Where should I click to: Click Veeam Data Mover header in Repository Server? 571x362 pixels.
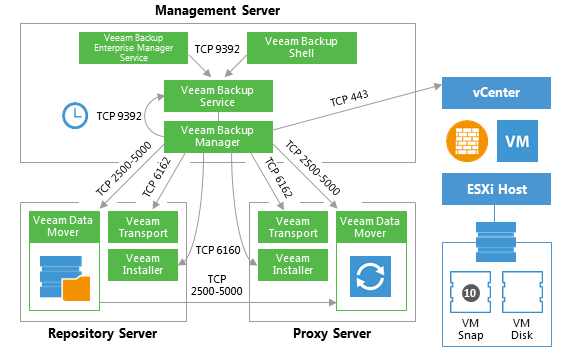click(x=64, y=227)
